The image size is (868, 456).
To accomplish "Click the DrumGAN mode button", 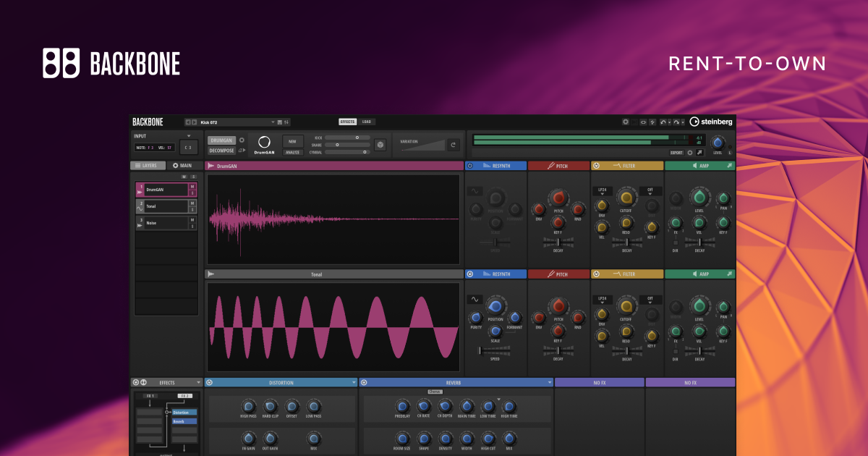I will coord(221,140).
